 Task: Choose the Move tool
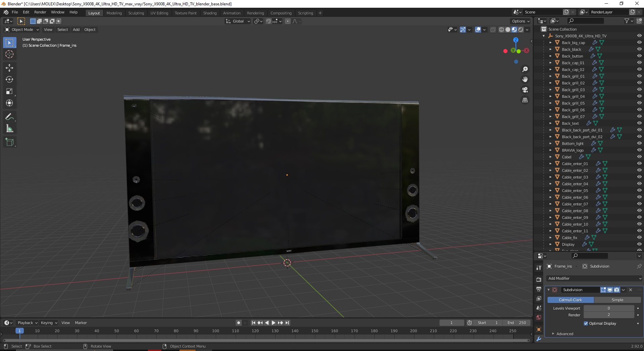pyautogui.click(x=9, y=68)
